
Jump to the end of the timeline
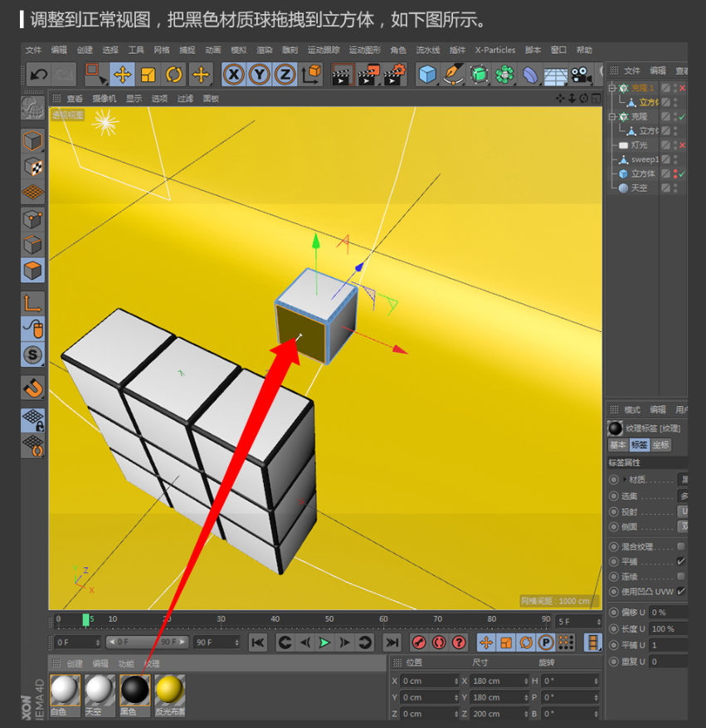391,642
